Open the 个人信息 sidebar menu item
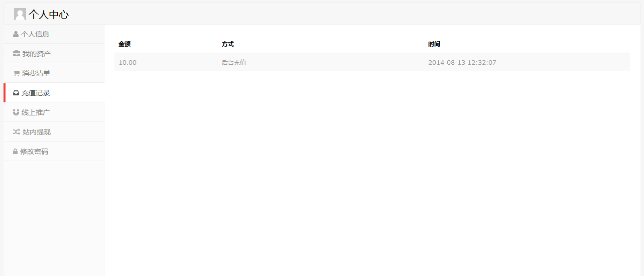 pyautogui.click(x=35, y=34)
